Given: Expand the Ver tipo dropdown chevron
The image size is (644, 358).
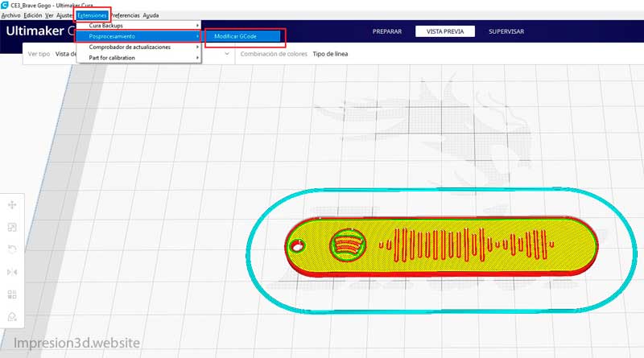Looking at the screenshot, I should [x=227, y=54].
